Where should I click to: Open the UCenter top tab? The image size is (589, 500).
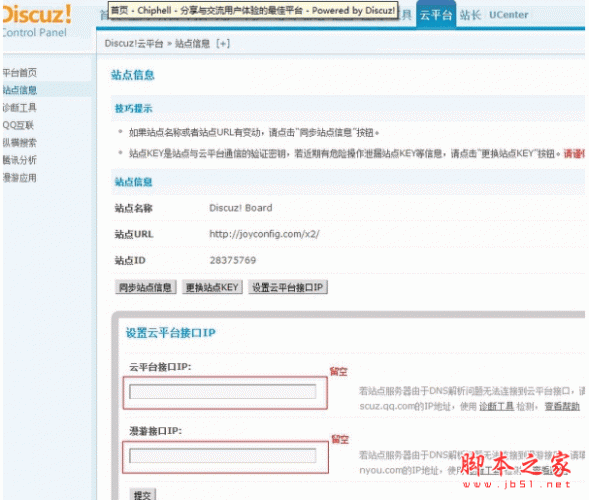(509, 15)
